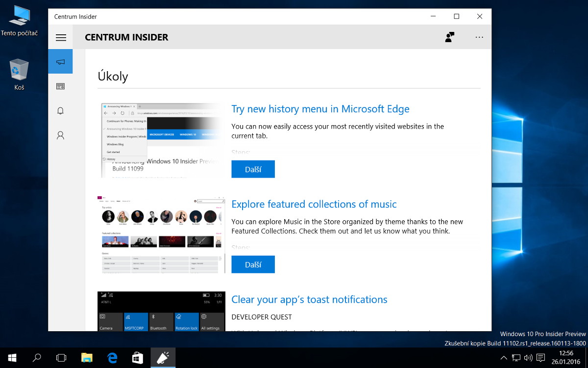The width and height of the screenshot is (588, 368).
Task: Open taskbar search magnifier
Action: [37, 358]
